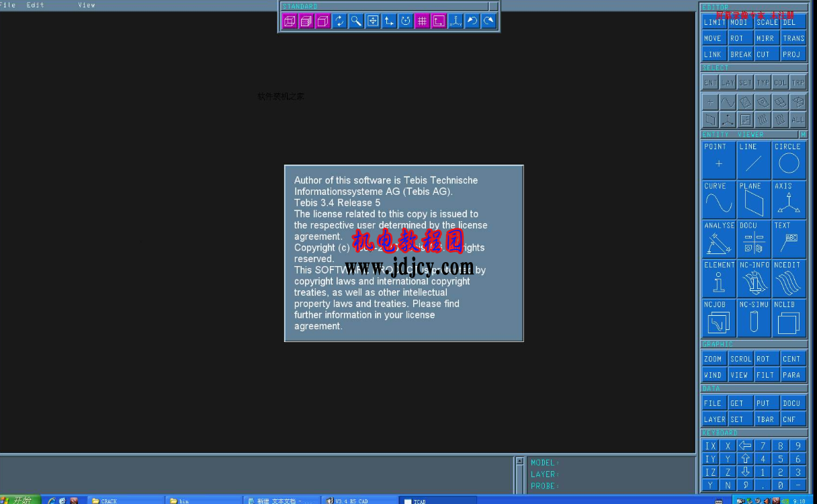Switch to the bin folder taskbar button
The width and height of the screenshot is (817, 504).
coord(204,501)
